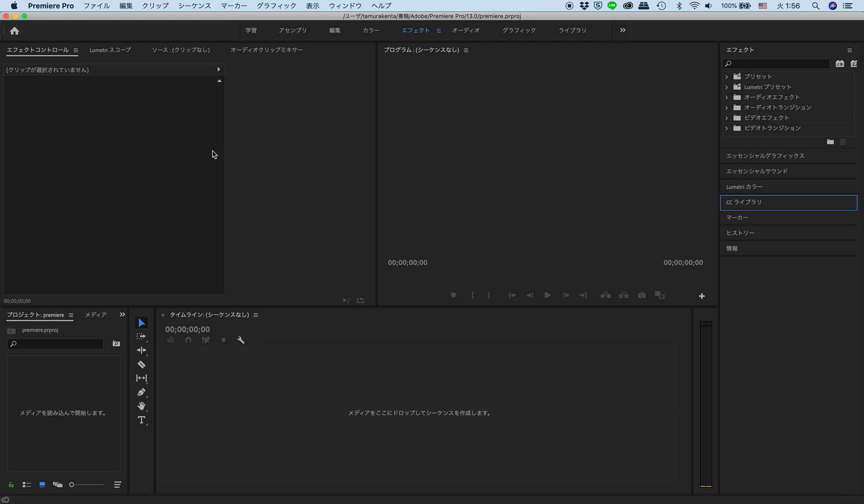The height and width of the screenshot is (504, 864).
Task: Select the Razor tool
Action: pos(141,364)
